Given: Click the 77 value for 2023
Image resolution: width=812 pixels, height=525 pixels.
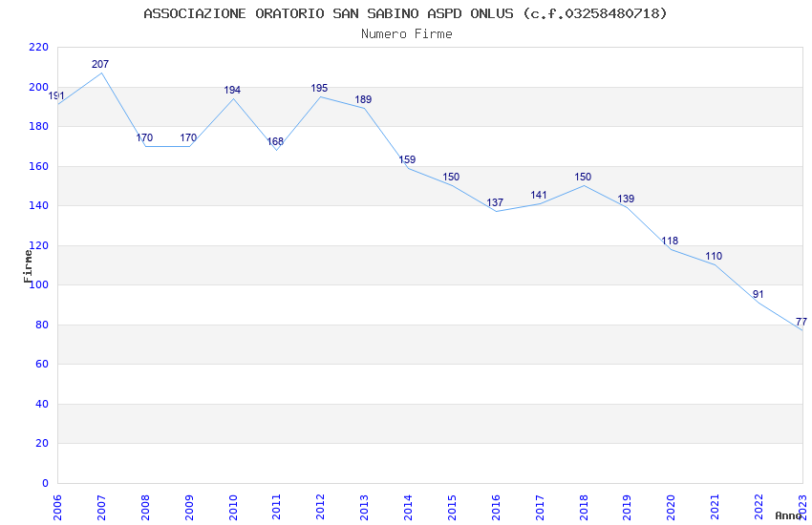Looking at the screenshot, I should tap(801, 322).
